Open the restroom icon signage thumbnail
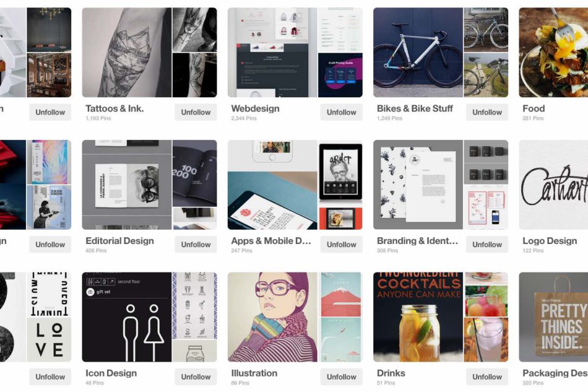The width and height of the screenshot is (588, 392). tap(127, 317)
